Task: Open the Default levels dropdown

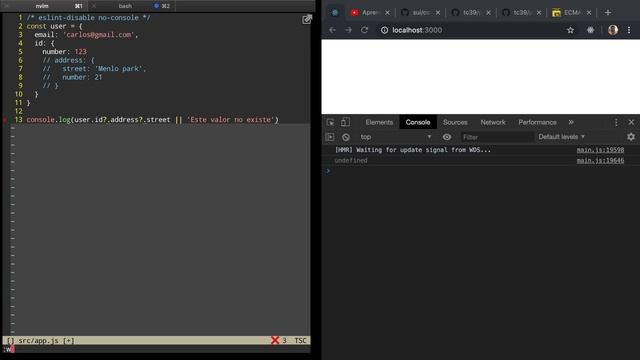Action: (x=562, y=137)
